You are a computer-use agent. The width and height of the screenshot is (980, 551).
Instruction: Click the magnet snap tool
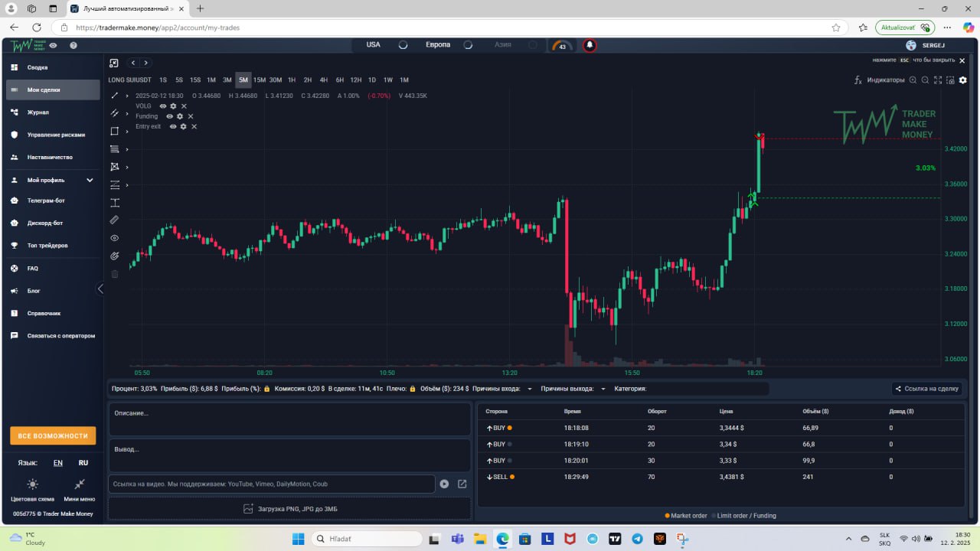pos(115,256)
